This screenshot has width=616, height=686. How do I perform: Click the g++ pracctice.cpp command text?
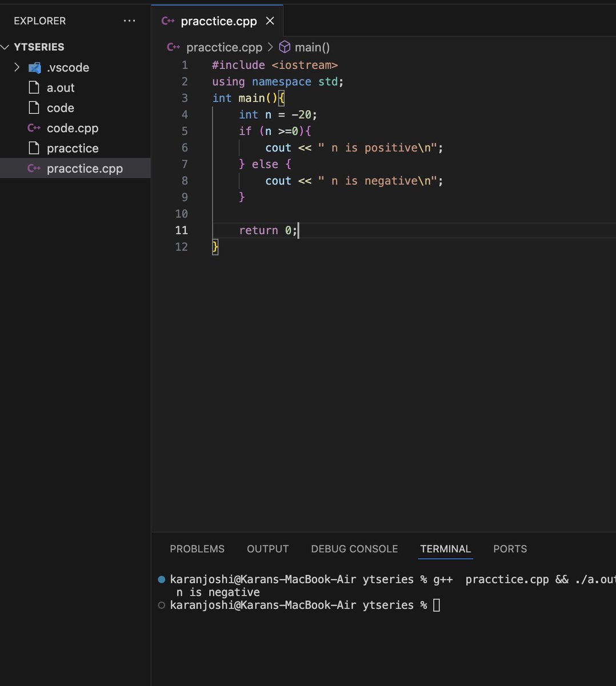[524, 579]
